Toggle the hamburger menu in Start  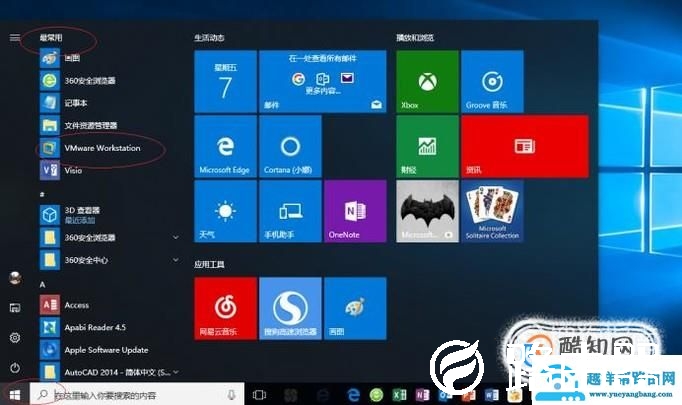(15, 37)
